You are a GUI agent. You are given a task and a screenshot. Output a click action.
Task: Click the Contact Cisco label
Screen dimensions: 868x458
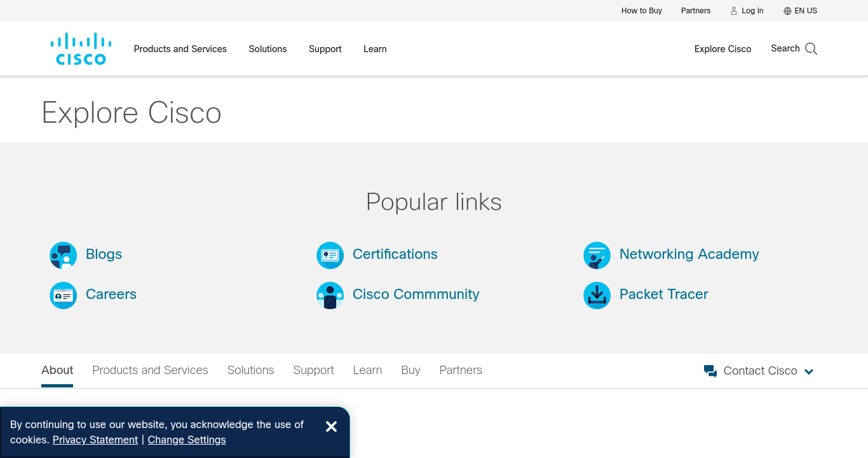point(761,371)
